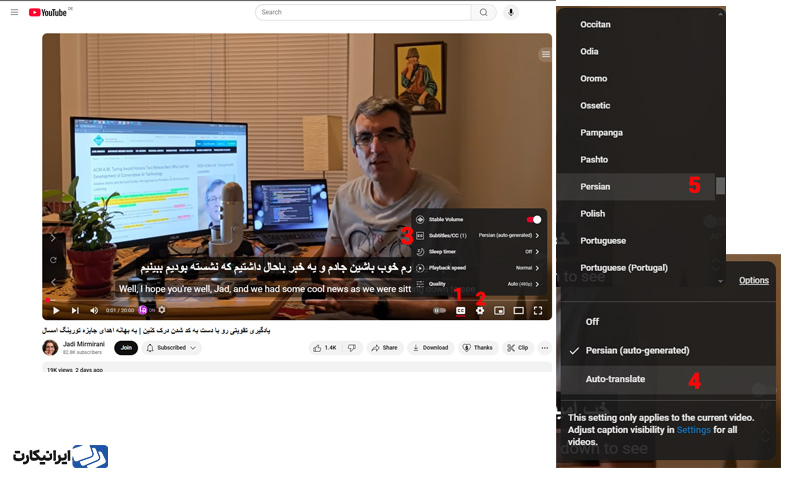Click the Download button
This screenshot has height=477, width=800.
pos(431,348)
